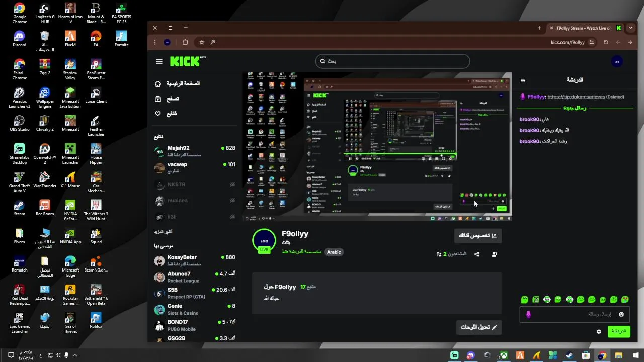Click the share stream icon
This screenshot has height=362, width=644.
tap(477, 254)
